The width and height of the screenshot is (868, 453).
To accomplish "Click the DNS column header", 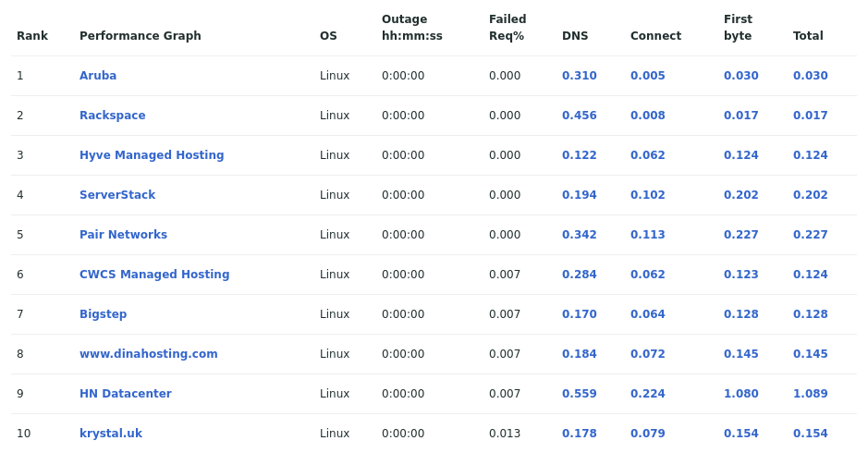I will [x=575, y=36].
